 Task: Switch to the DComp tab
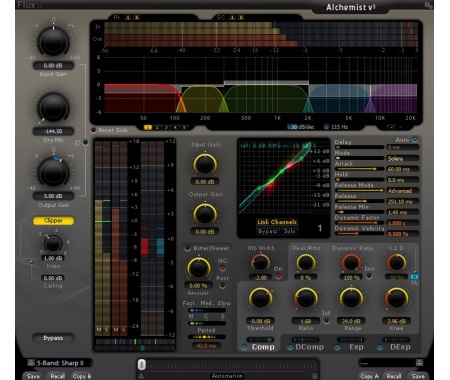(x=310, y=347)
